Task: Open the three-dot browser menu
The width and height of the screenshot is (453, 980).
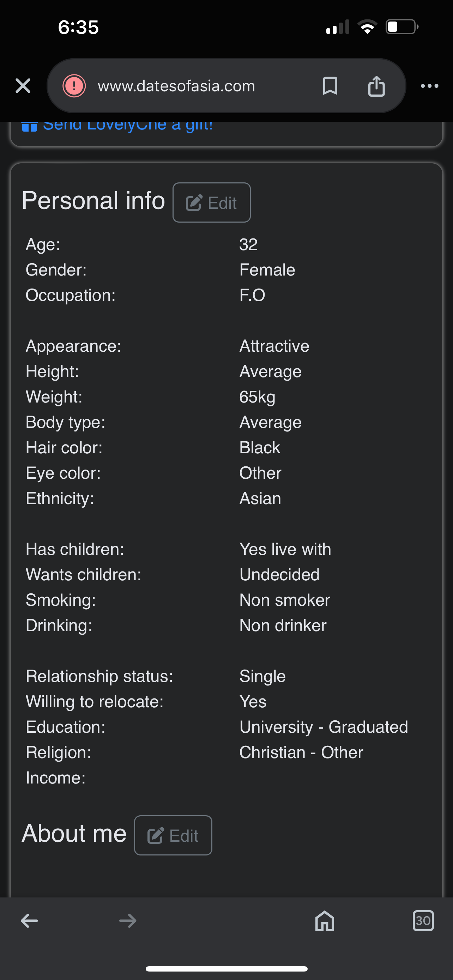Action: click(x=429, y=86)
